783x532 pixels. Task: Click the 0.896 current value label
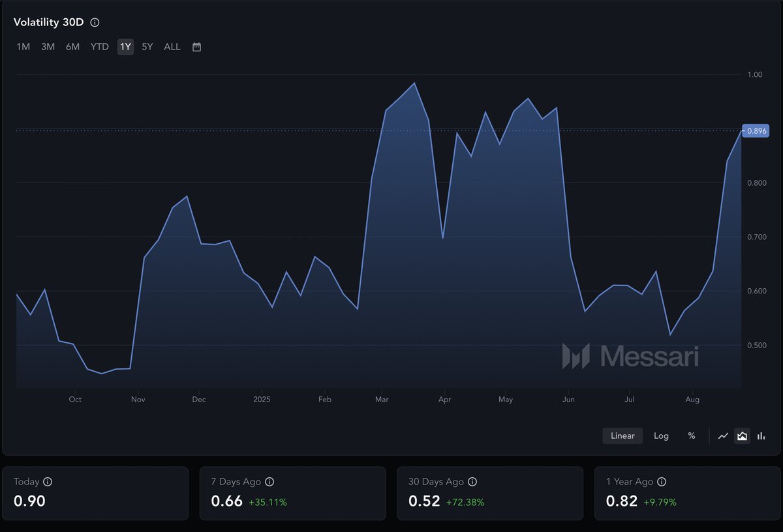756,131
